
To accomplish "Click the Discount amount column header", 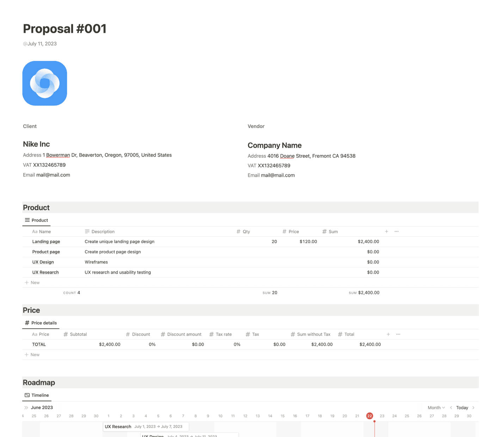I will point(181,334).
